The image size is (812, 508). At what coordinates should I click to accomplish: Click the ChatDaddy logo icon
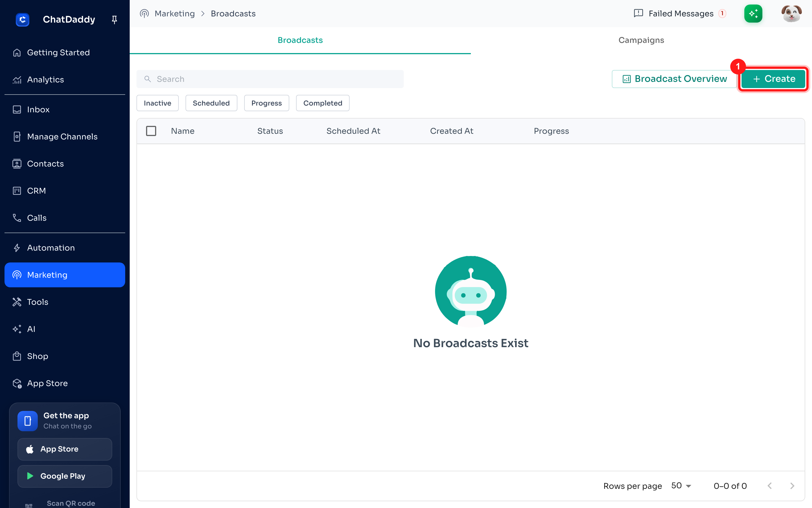tap(23, 19)
